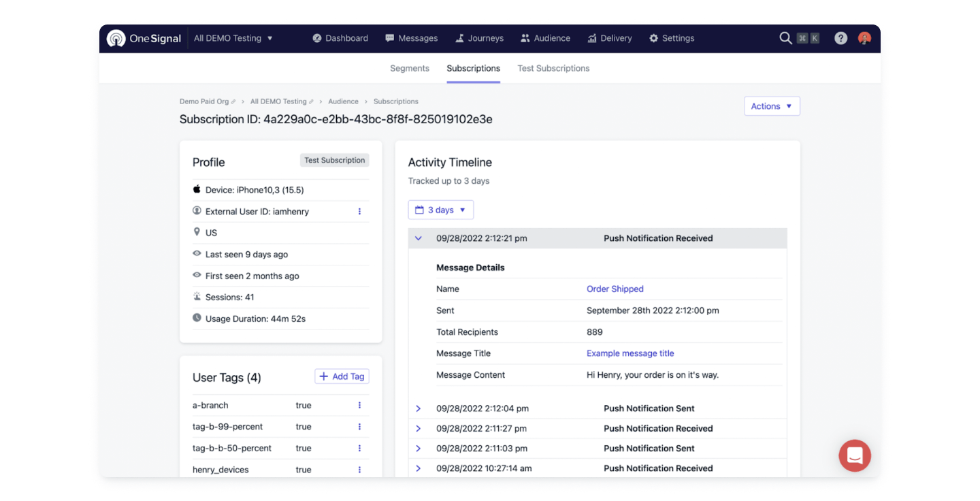Open the search magnifier icon
The height and width of the screenshot is (501, 980).
click(785, 38)
